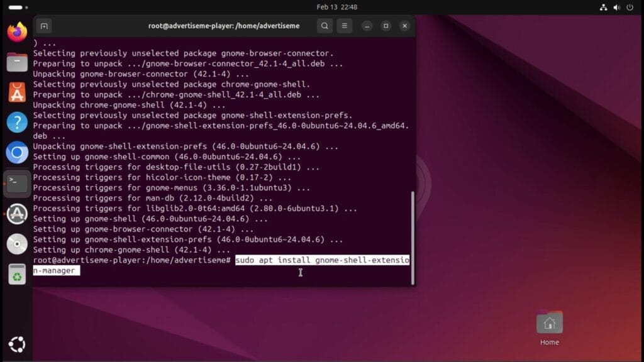This screenshot has width=644, height=362.
Task: Select the active terminal icon in the dock
Action: pos(16,183)
